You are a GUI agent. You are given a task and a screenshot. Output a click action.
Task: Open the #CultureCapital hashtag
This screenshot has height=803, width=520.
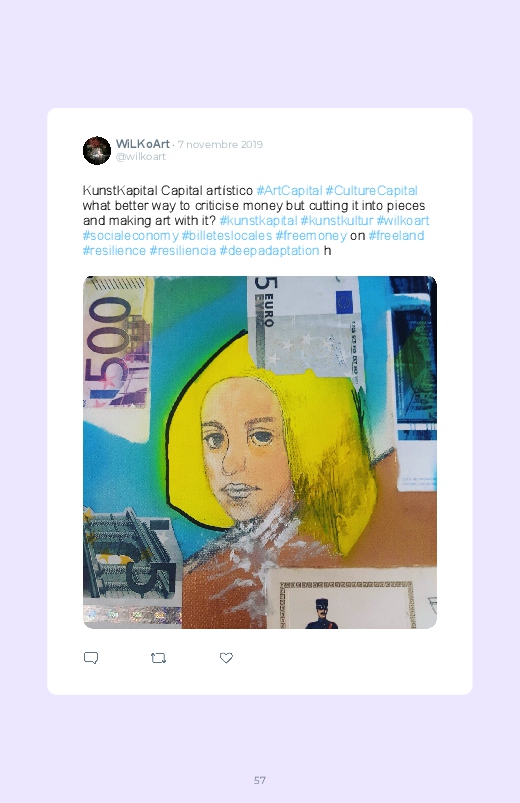[x=371, y=191]
